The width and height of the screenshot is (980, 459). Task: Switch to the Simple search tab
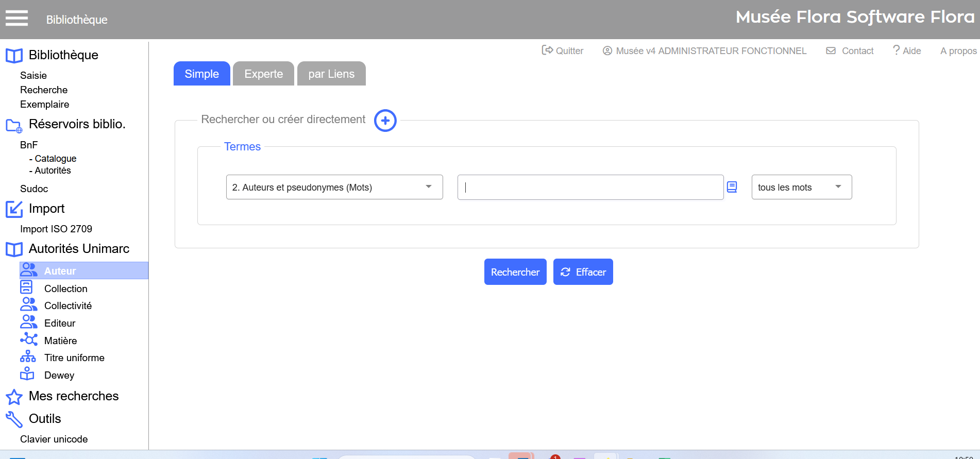(202, 74)
